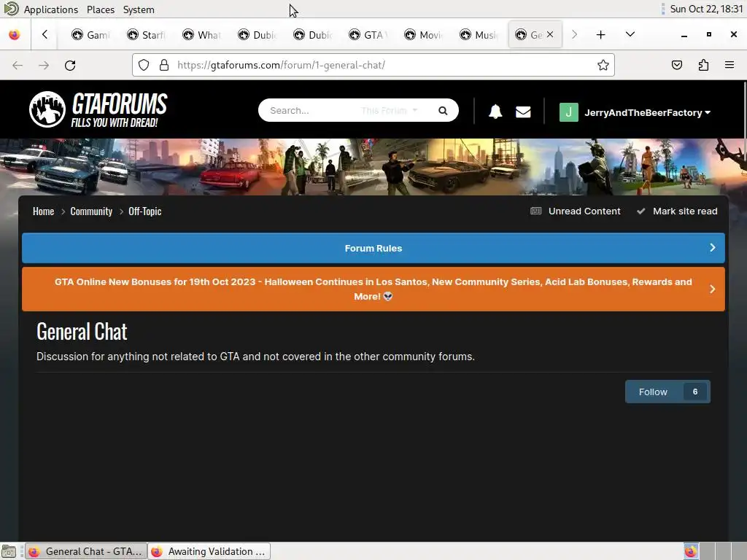Switch to the Starfi tab
This screenshot has width=747, height=560.
coord(146,35)
